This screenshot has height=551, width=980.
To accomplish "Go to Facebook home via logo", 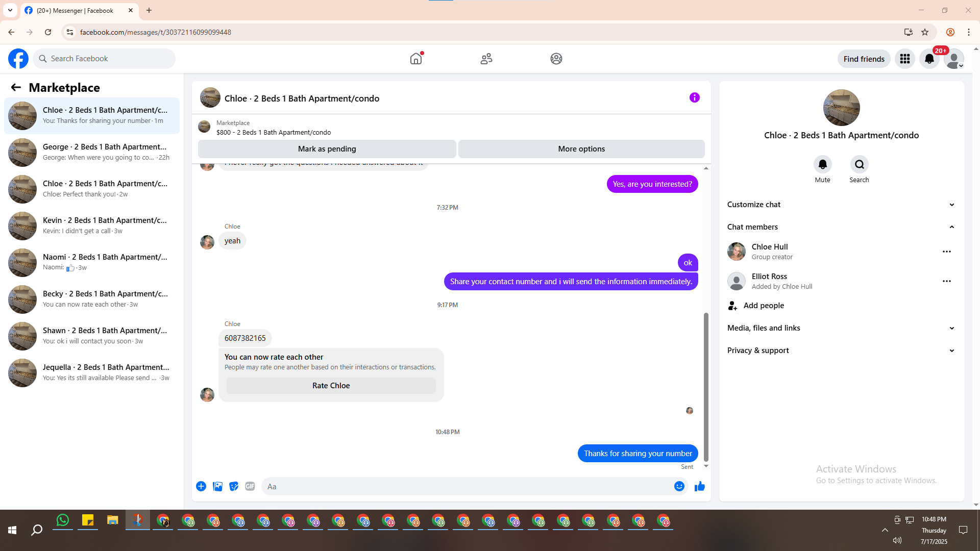I will coord(18,59).
